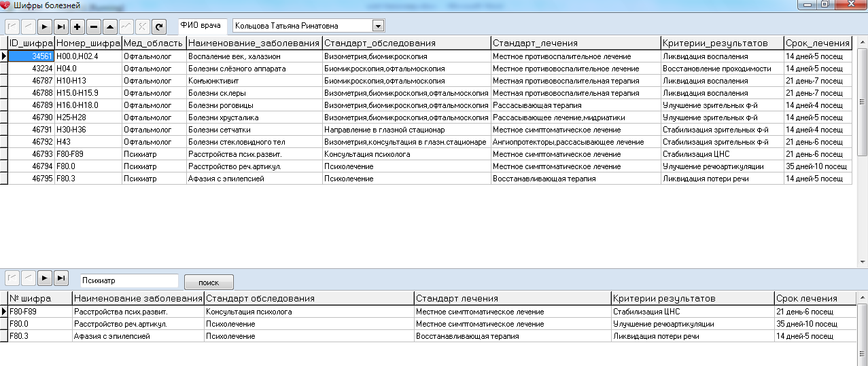The height and width of the screenshot is (366, 868).
Task: Open the ФИО врача doctor dropdown arrow
Action: 379,26
